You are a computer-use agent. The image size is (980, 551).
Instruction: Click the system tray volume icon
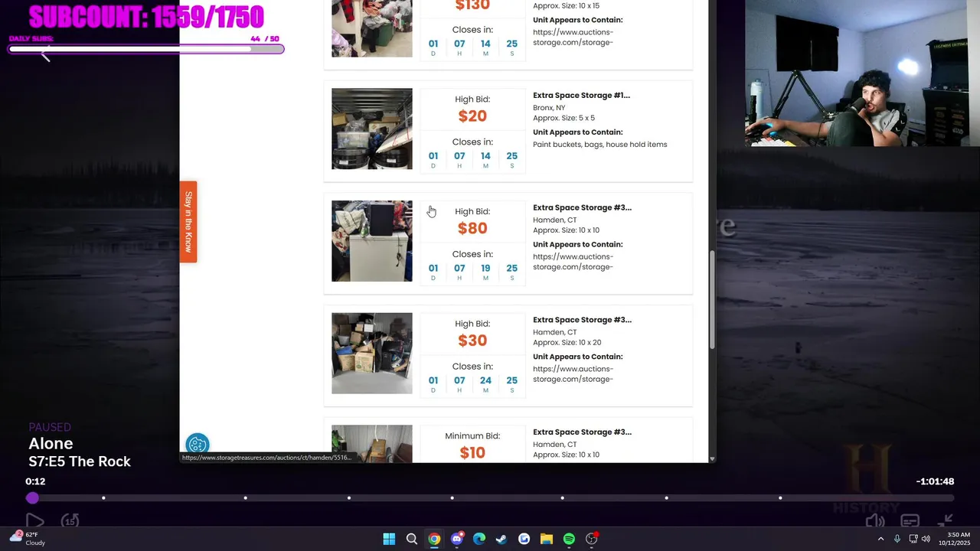coord(926,539)
